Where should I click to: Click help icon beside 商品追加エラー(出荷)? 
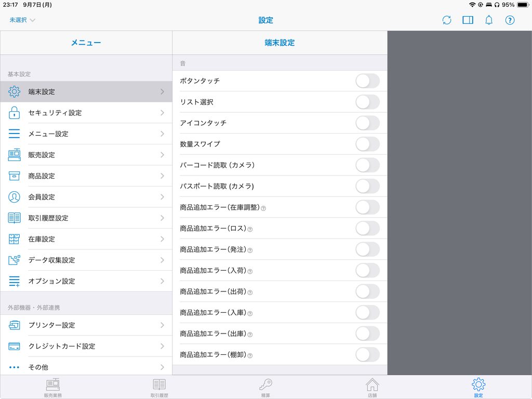point(250,292)
